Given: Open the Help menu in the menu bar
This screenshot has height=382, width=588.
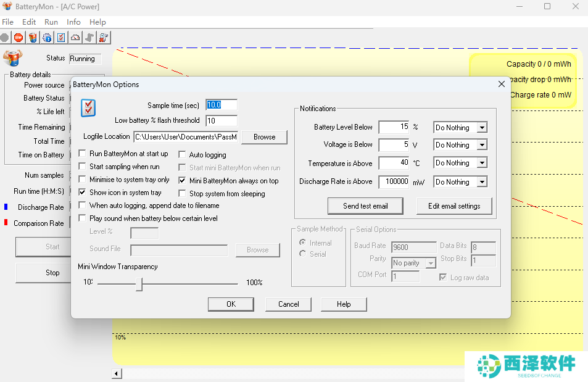Looking at the screenshot, I should tap(97, 22).
